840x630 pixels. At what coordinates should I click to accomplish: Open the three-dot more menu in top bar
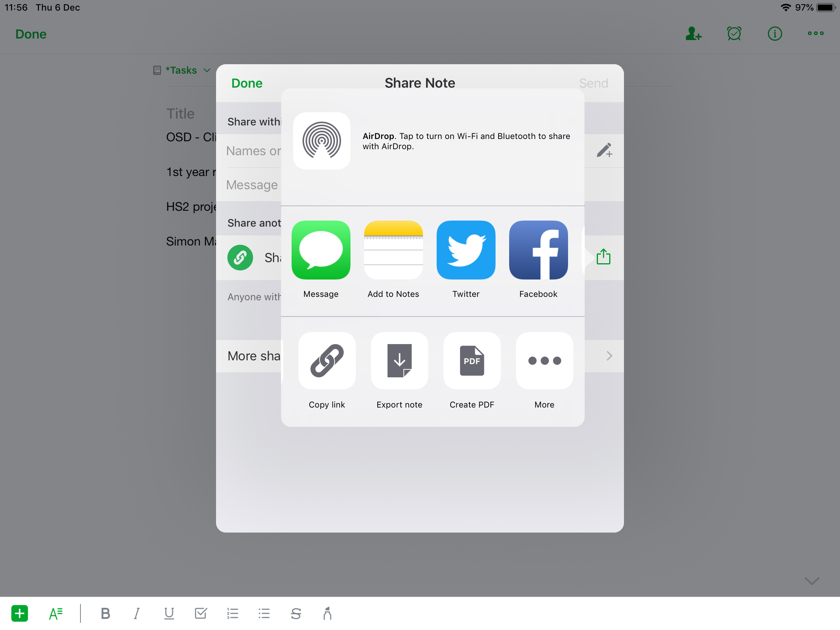pos(816,33)
